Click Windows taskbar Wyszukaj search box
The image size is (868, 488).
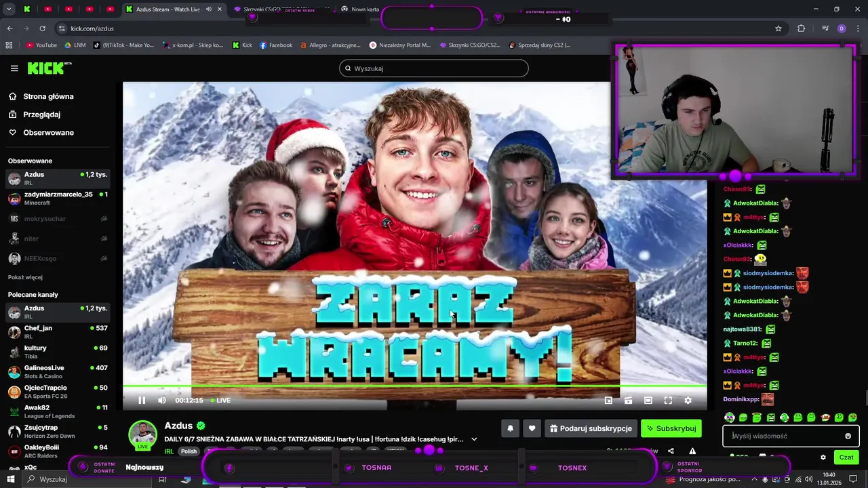[x=88, y=479]
